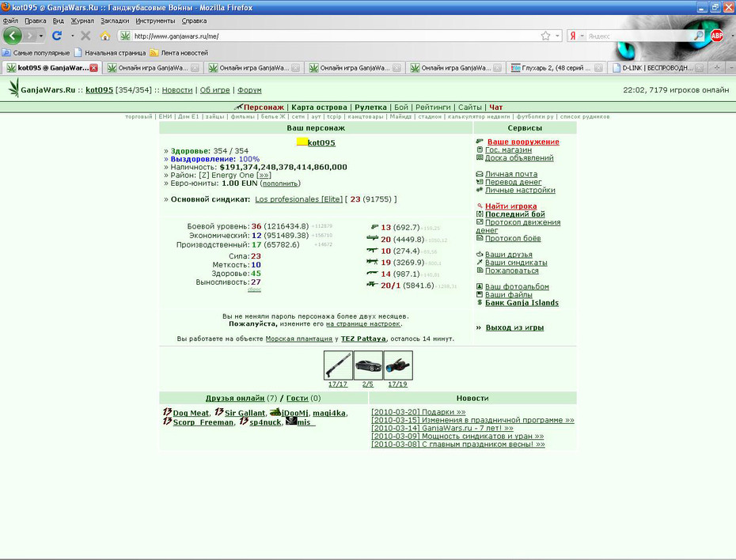The height and width of the screenshot is (560, 736).
Task: Open the shotgun item thumbnail 17/17
Action: (338, 365)
